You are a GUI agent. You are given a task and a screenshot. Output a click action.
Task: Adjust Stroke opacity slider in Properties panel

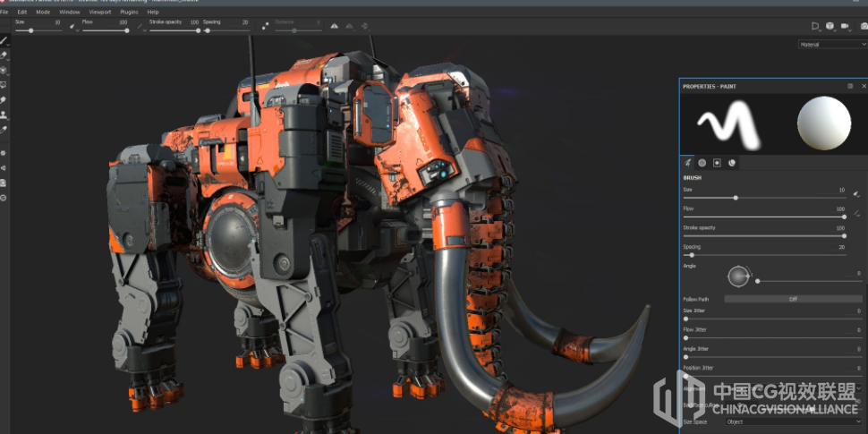coord(764,236)
